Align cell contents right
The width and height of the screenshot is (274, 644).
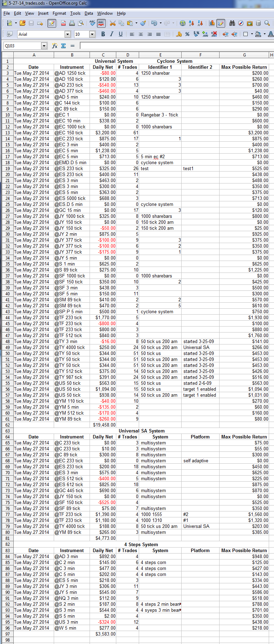click(x=150, y=34)
